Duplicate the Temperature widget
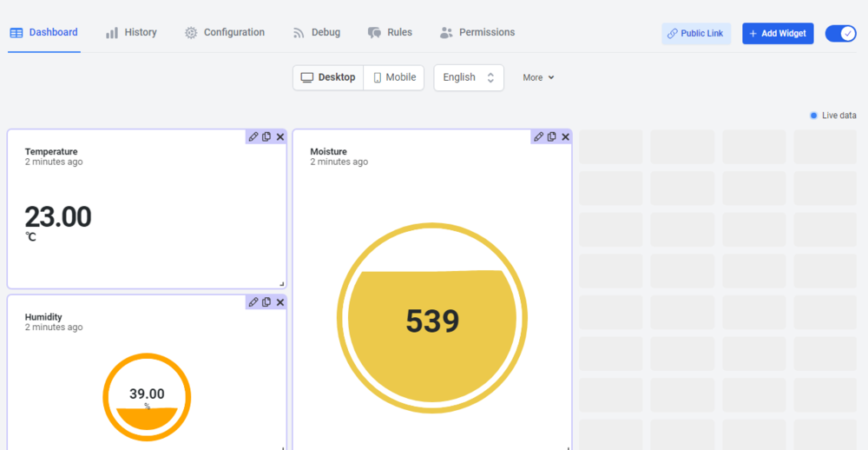868x450 pixels. 266,136
